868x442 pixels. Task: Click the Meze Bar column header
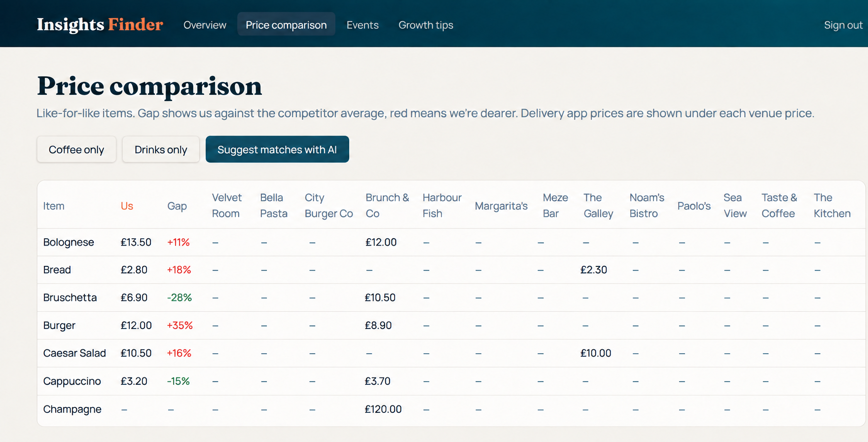coord(555,205)
